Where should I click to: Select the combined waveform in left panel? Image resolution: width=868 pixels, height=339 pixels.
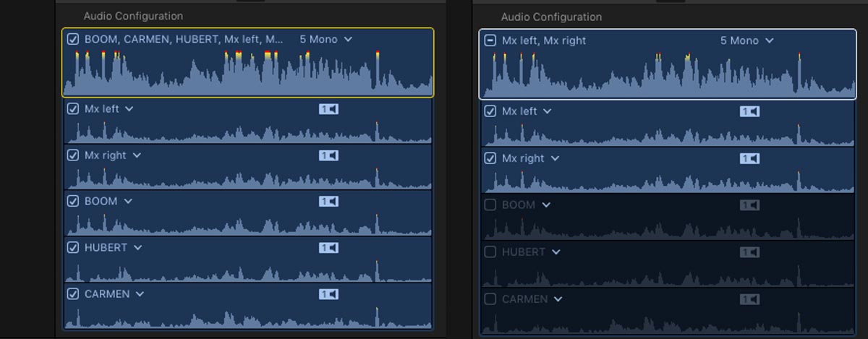tap(248, 73)
